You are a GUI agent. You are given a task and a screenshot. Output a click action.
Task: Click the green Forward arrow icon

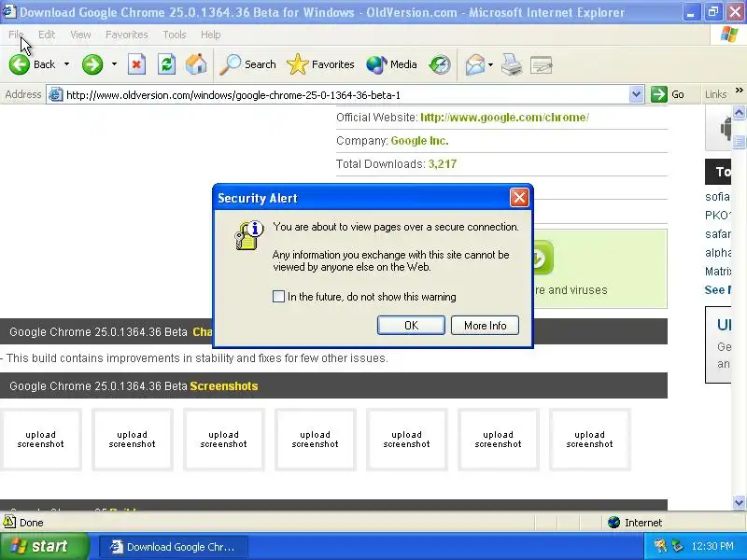pyautogui.click(x=92, y=64)
